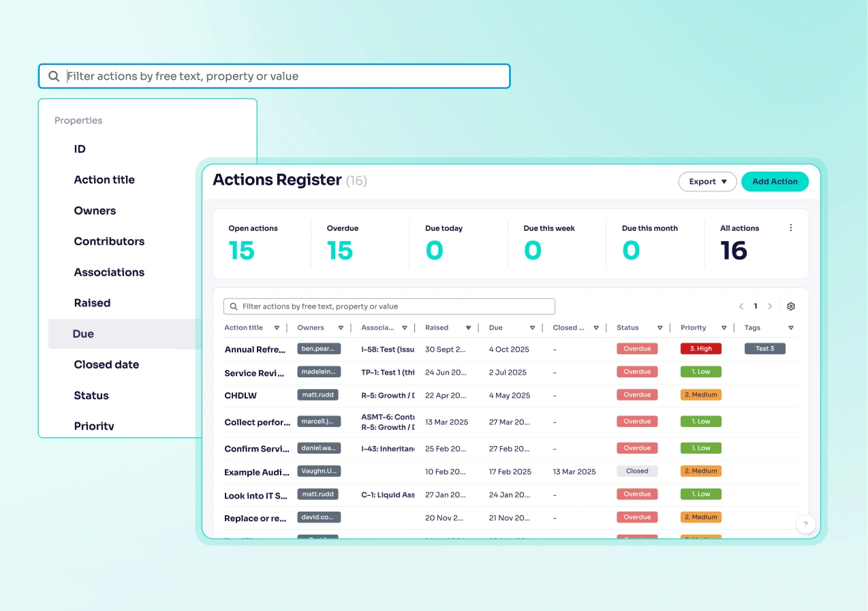Toggle the Overdue status pill on CHDLW row
The image size is (868, 611).
click(637, 394)
